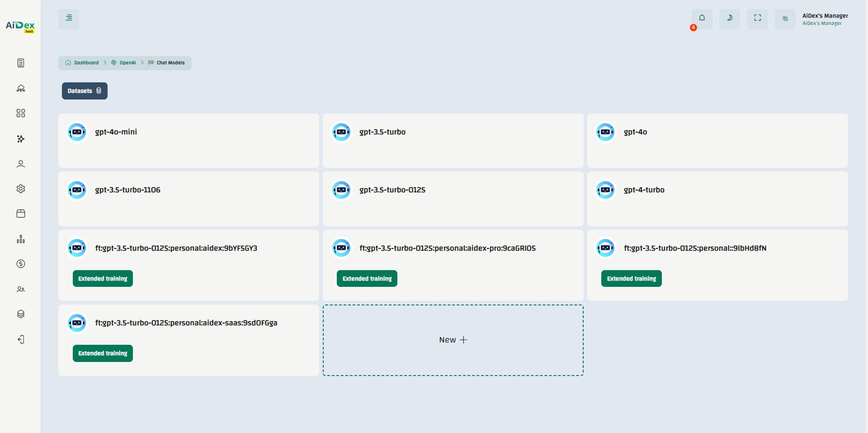Select the gpt-3.5-turbo-1106 model name
Viewport: 868px width, 433px height.
pos(127,190)
